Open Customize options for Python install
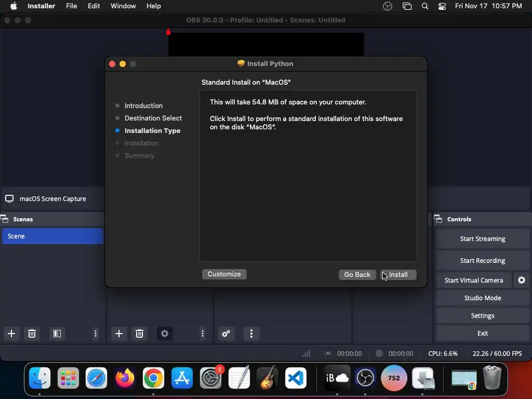This screenshot has width=532, height=399. 224,274
